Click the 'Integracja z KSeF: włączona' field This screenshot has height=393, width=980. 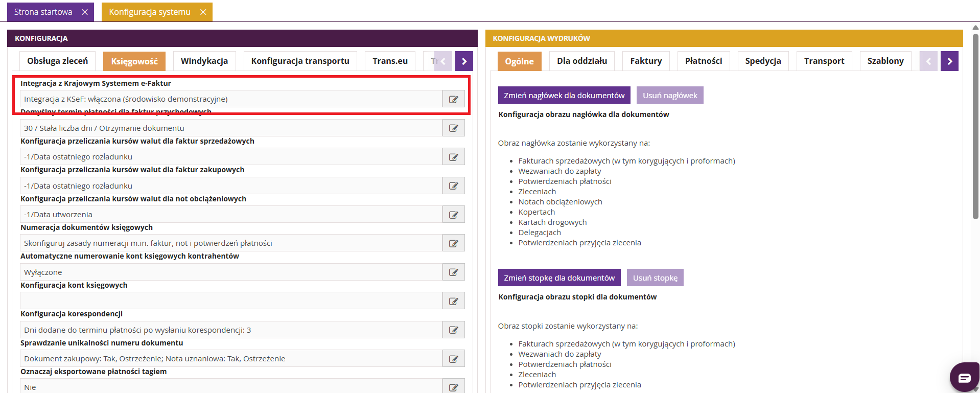click(231, 99)
